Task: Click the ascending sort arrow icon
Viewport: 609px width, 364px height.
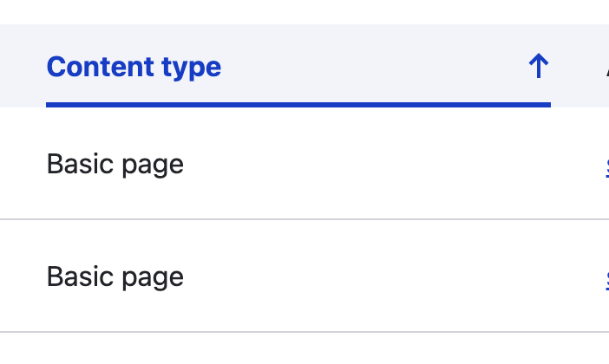Action: (539, 66)
